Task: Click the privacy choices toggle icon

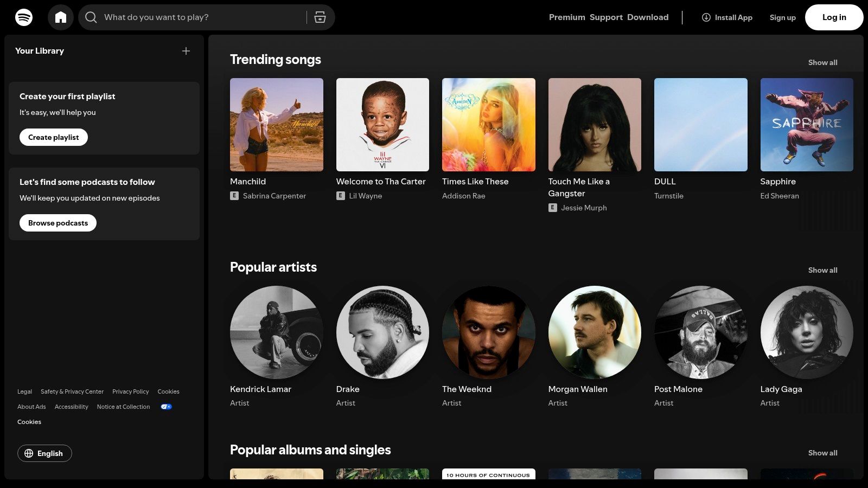Action: [x=167, y=407]
